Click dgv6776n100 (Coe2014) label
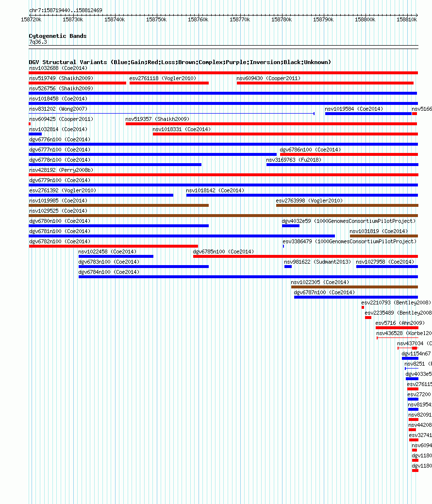This screenshot has width=432, height=504. (60, 140)
